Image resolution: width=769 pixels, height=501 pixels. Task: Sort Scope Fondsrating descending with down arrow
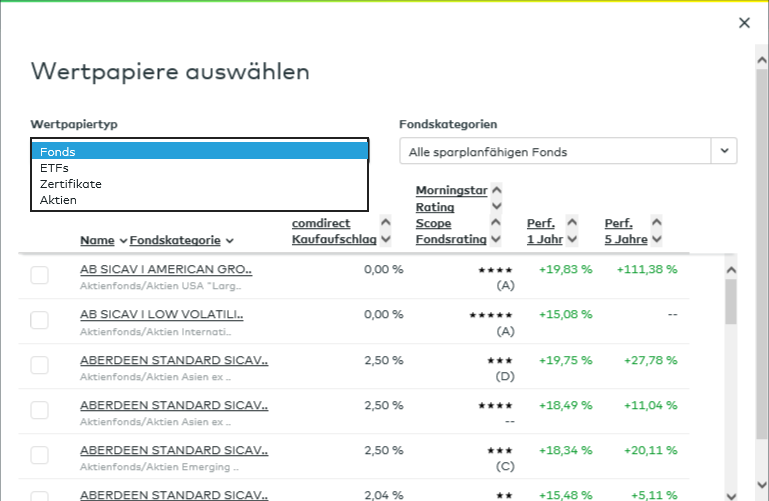pyautogui.click(x=496, y=239)
